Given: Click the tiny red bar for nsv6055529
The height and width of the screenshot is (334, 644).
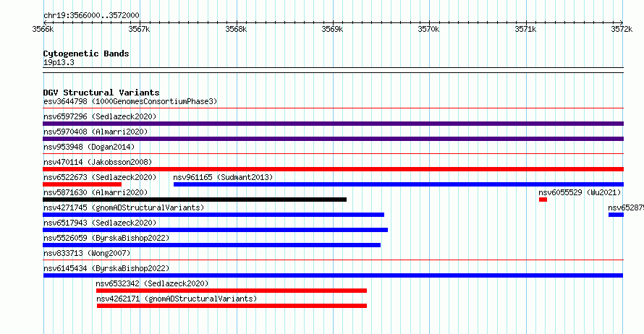Looking at the screenshot, I should [x=543, y=200].
